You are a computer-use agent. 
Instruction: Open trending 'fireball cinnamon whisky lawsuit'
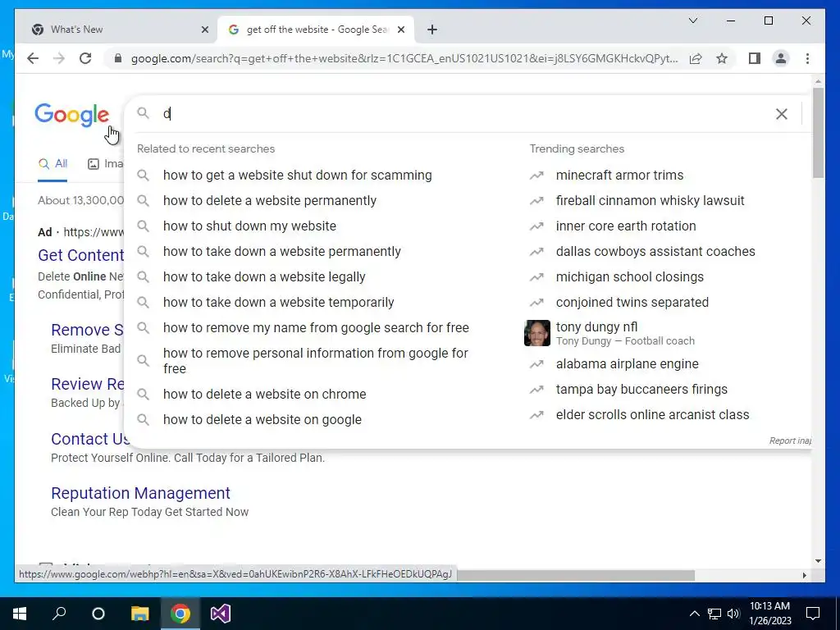coord(650,200)
